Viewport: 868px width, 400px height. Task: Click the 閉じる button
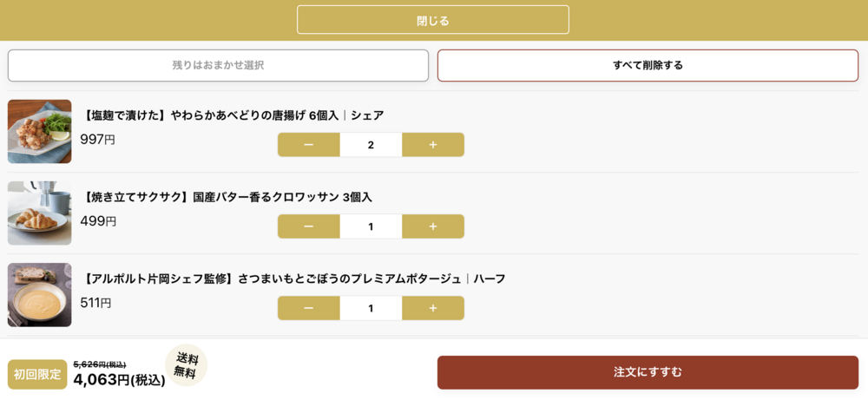coord(432,20)
